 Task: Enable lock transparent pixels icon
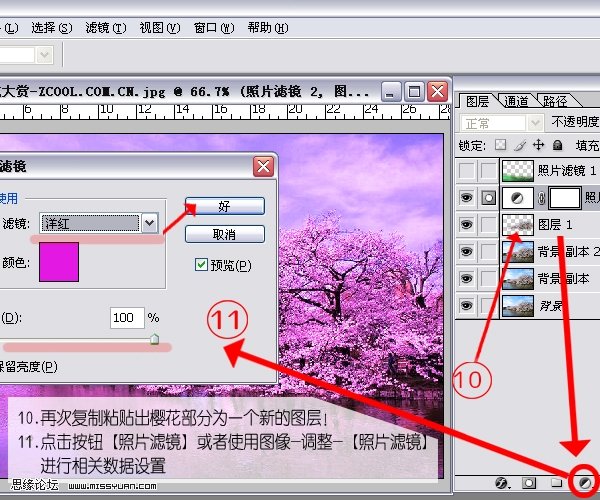coord(500,145)
